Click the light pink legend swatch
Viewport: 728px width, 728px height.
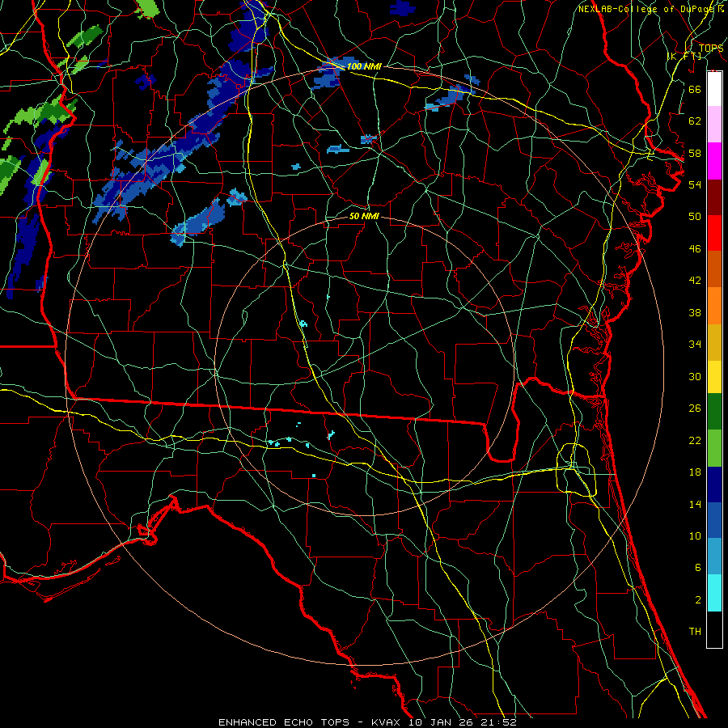pyautogui.click(x=714, y=124)
